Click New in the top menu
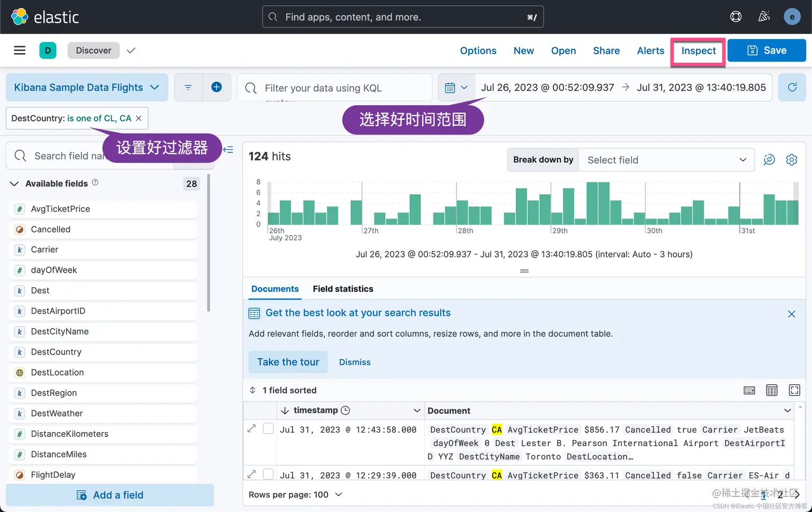 [524, 50]
